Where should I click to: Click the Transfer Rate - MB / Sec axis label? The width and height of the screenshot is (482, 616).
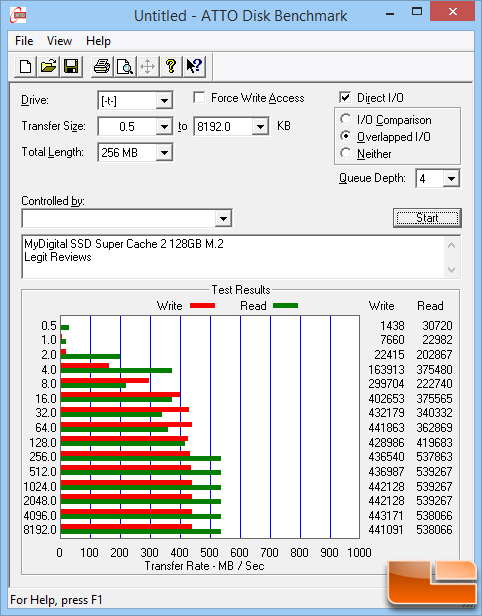(204, 566)
